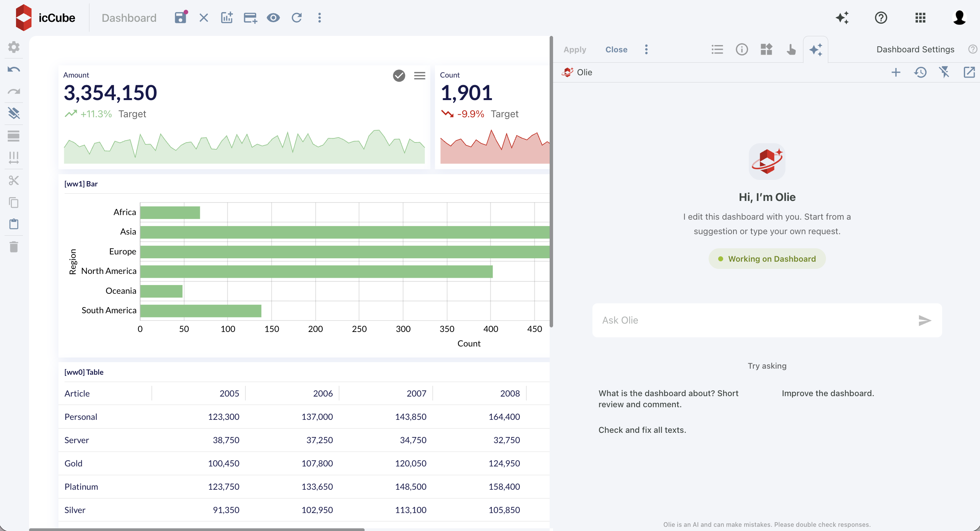Toggle preview mode with the eye icon

click(273, 18)
